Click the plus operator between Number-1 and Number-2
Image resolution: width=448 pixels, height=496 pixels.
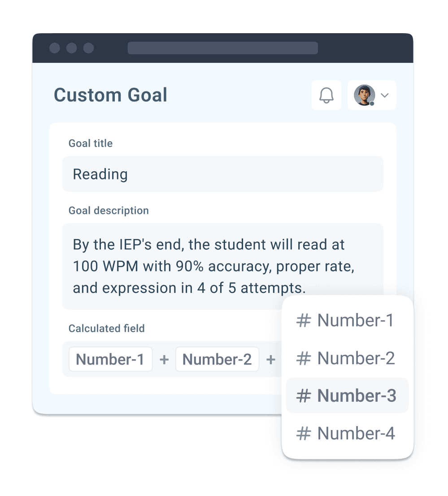[x=164, y=360]
